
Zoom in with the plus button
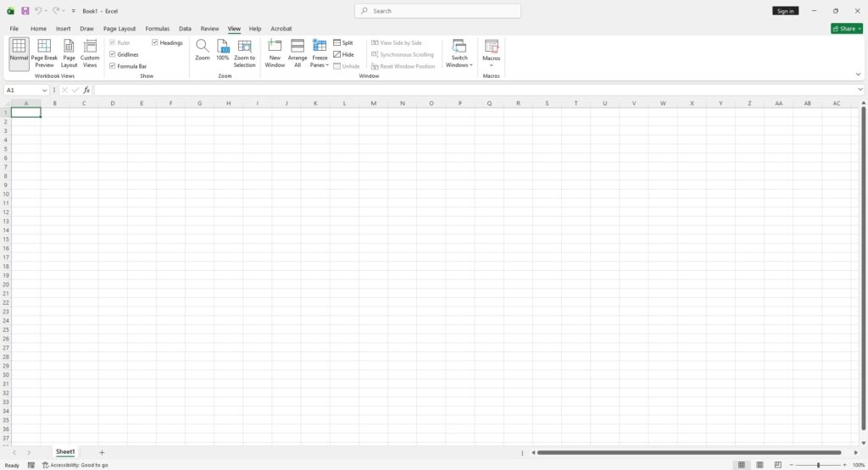click(x=844, y=465)
